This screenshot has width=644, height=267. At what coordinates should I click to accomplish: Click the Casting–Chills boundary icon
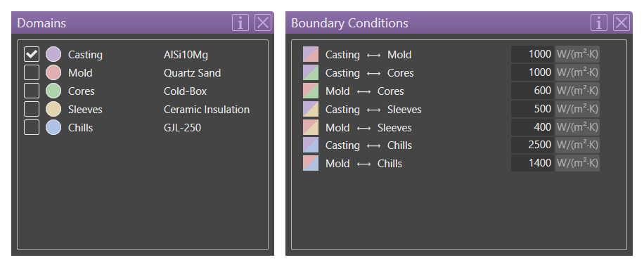pos(311,145)
